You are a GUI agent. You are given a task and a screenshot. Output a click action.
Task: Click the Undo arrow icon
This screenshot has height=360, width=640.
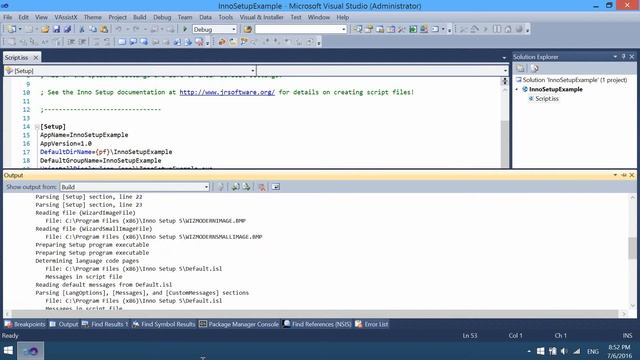[118, 29]
